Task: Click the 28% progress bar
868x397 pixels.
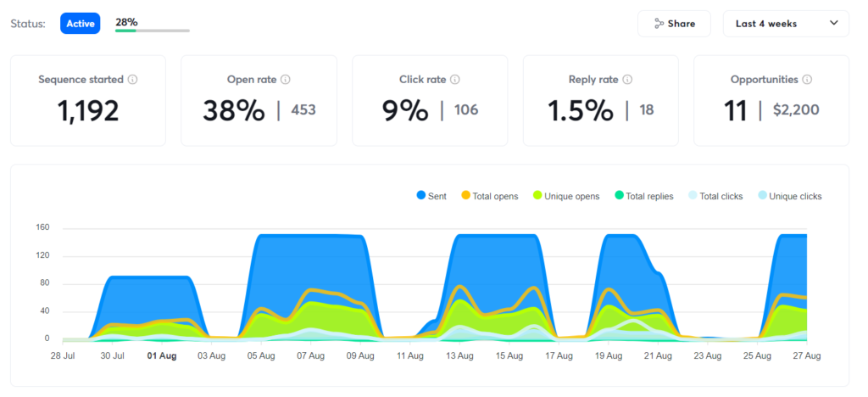Action: (153, 31)
